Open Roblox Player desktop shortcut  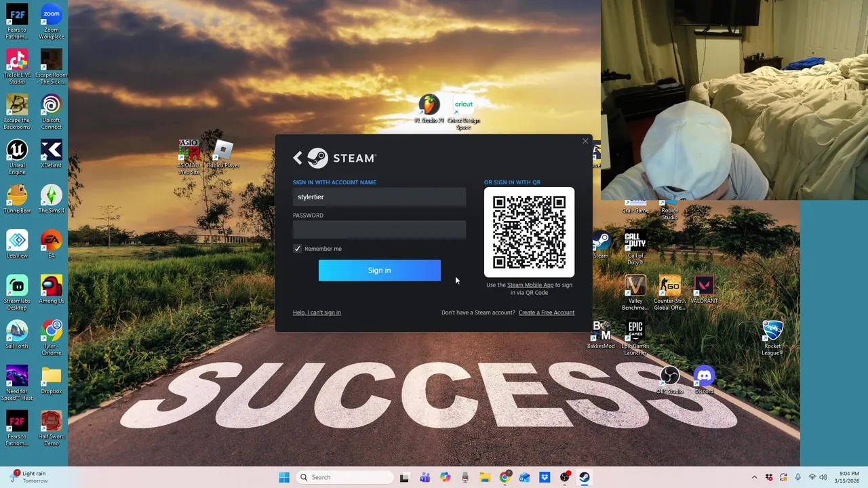[x=222, y=154]
